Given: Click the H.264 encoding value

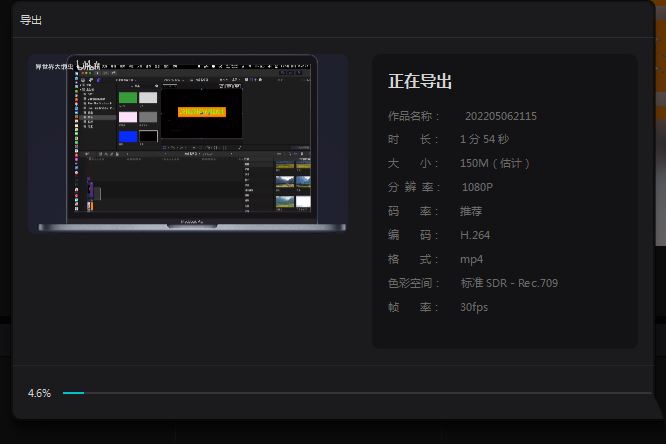Looking at the screenshot, I should tap(475, 236).
